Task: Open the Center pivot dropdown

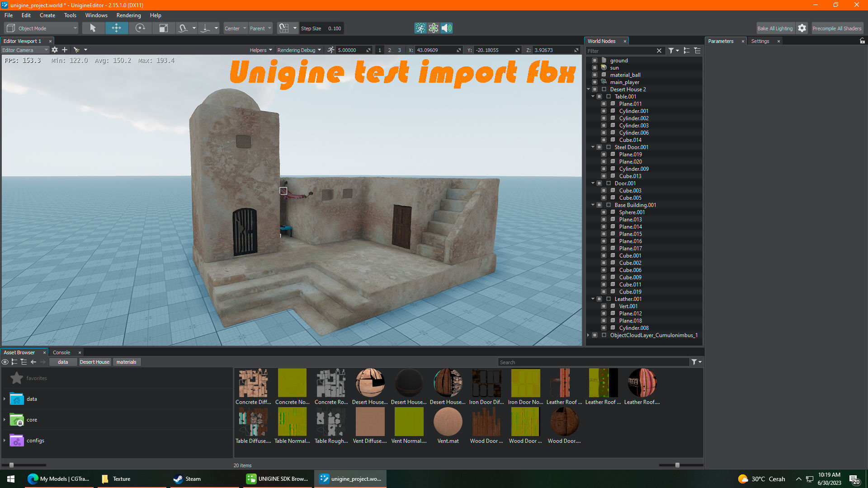Action: click(236, 28)
